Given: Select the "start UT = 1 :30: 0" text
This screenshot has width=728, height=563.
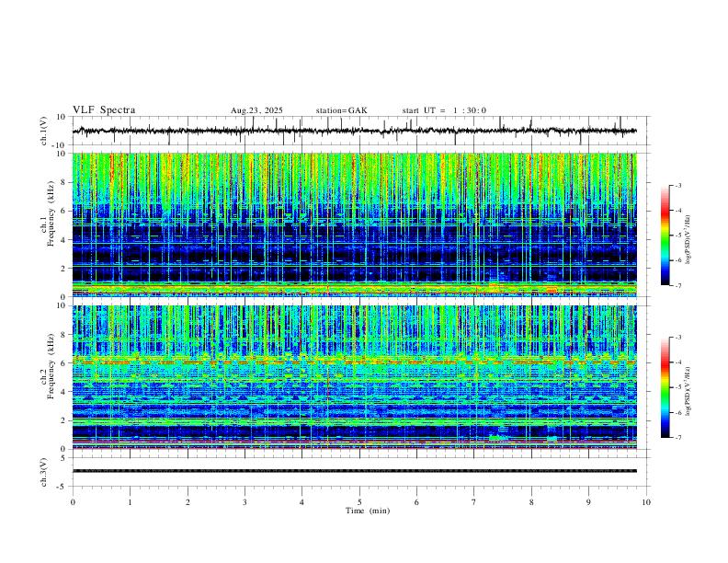Looking at the screenshot, I should [x=444, y=110].
